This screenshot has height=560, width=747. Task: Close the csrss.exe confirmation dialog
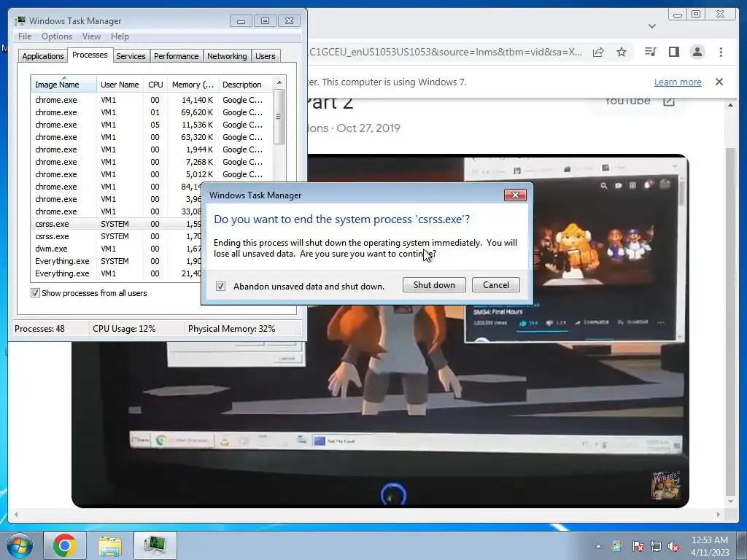tap(515, 195)
